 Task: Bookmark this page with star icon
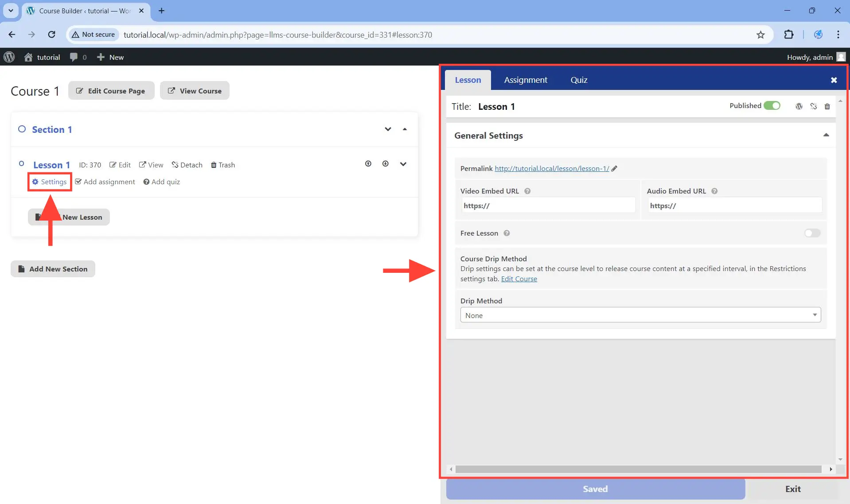click(x=760, y=35)
